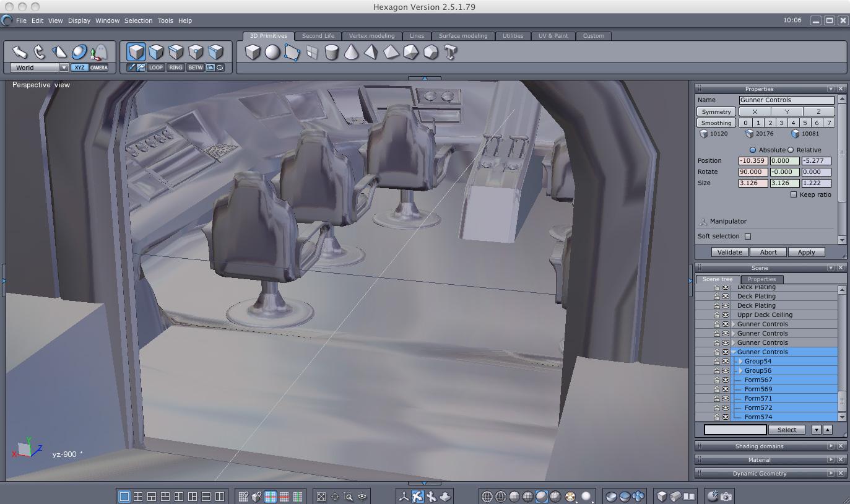Click the Scene tree vertical scrollbar
Image resolution: width=850 pixels, height=504 pixels.
click(x=841, y=354)
